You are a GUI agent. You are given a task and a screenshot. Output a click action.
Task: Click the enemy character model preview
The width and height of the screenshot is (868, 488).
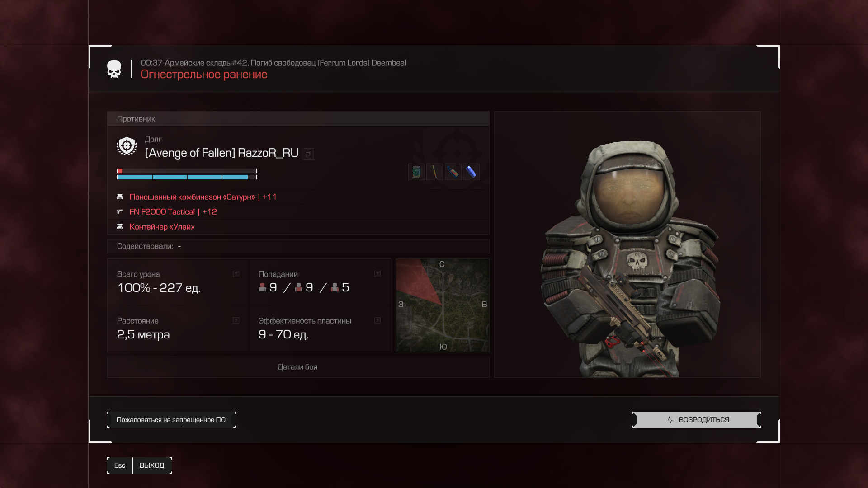627,244
